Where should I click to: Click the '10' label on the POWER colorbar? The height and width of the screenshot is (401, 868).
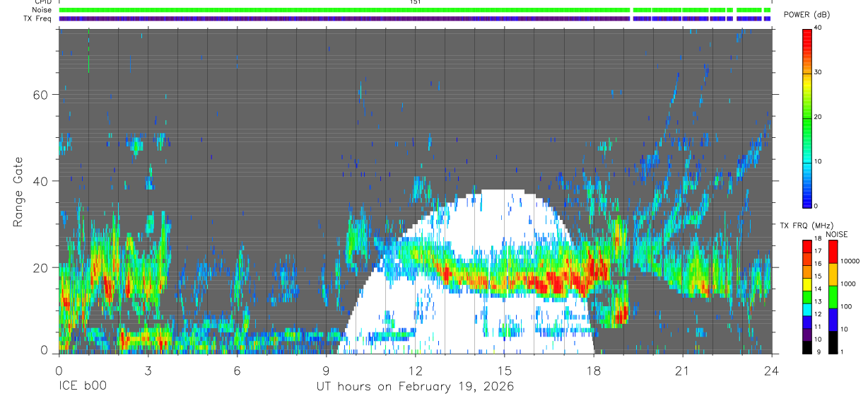click(x=818, y=162)
